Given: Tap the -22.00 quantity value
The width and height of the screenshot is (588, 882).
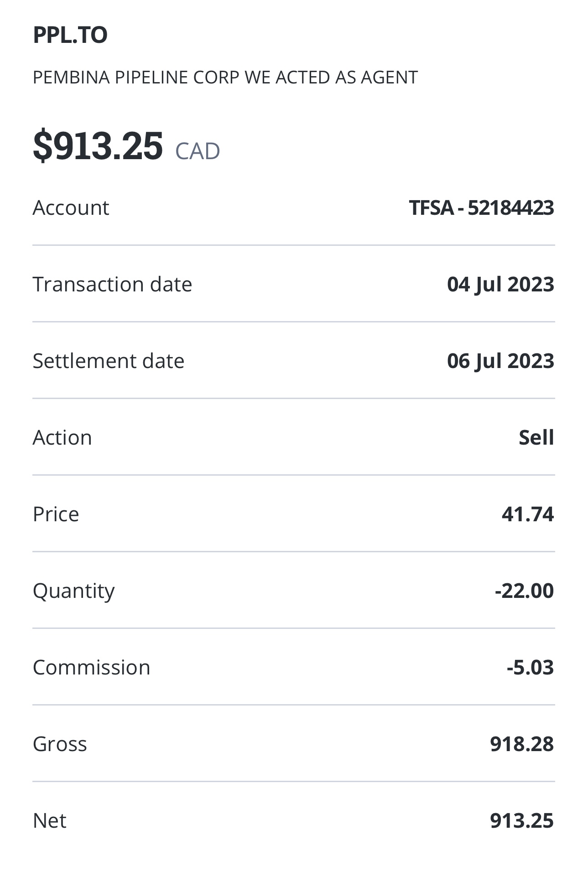Looking at the screenshot, I should coord(525,591).
